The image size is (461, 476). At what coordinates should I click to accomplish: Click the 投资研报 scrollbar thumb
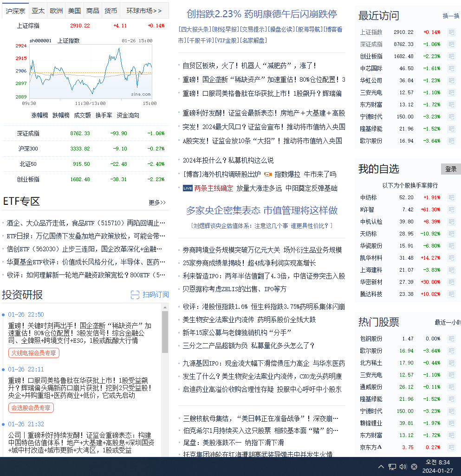(x=165, y=332)
